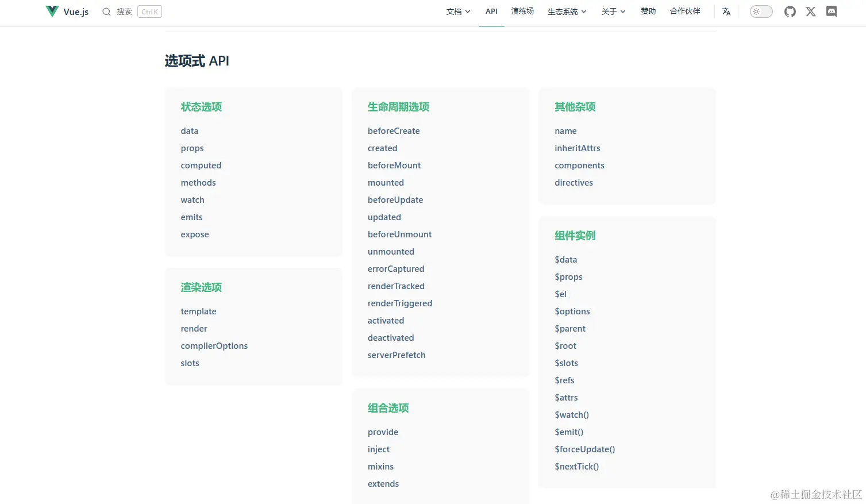The width and height of the screenshot is (866, 504).
Task: Open the renderTriggered link
Action: [x=400, y=303]
